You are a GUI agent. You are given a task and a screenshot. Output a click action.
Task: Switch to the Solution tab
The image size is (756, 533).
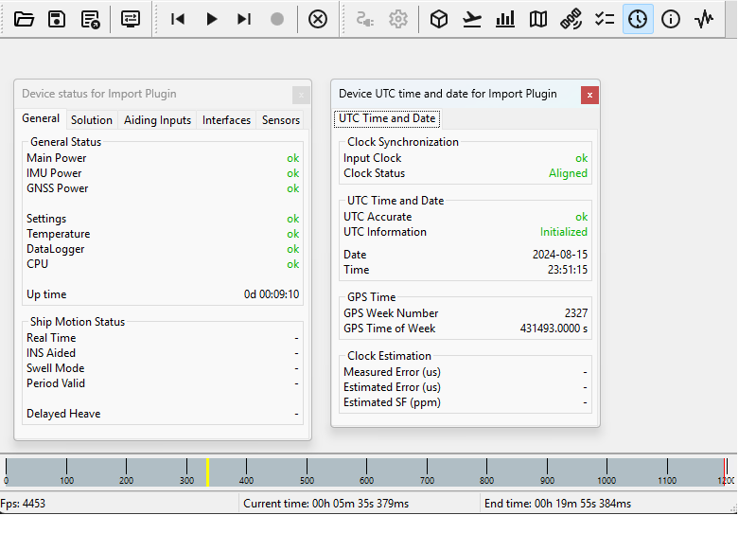(92, 120)
